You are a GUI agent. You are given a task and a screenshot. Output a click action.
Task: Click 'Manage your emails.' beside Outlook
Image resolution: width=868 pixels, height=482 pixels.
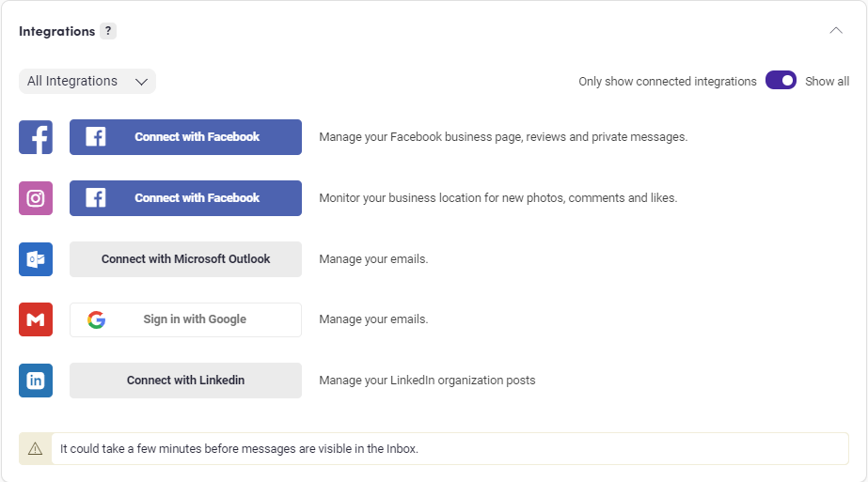[x=373, y=259]
